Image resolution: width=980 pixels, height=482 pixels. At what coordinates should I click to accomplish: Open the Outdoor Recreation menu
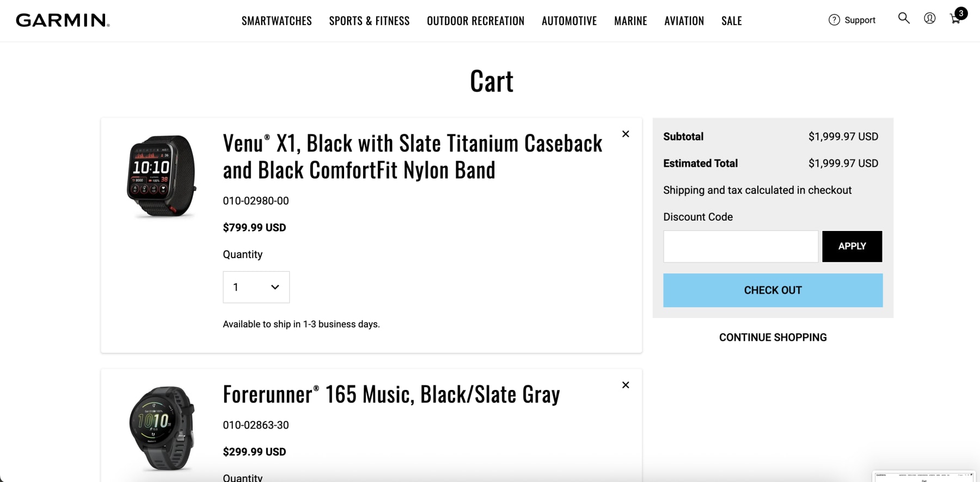coord(475,21)
